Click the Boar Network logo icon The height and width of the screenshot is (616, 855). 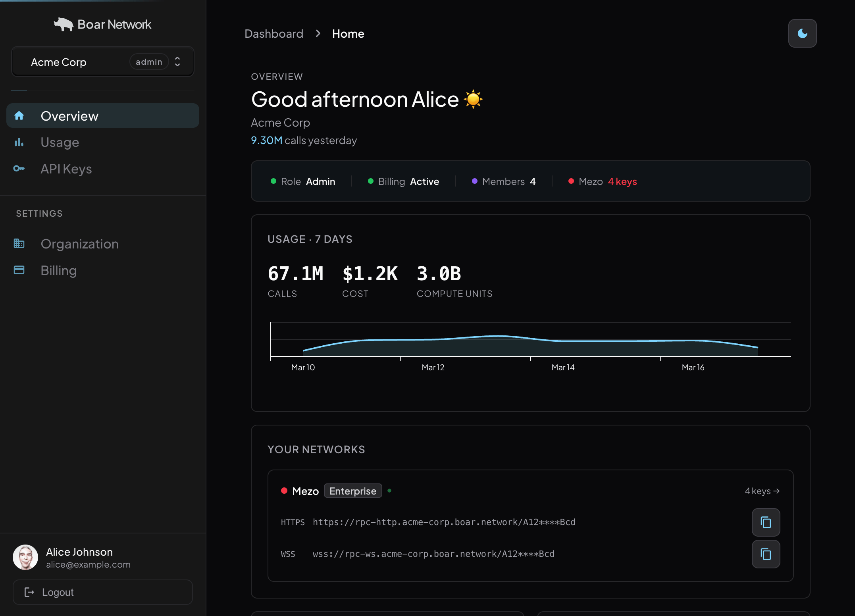[64, 24]
